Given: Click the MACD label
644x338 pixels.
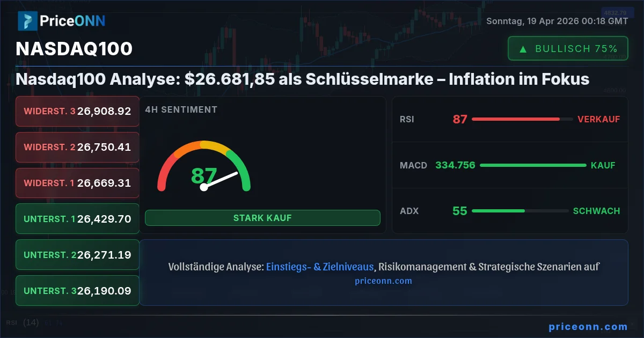Looking at the screenshot, I should [413, 165].
